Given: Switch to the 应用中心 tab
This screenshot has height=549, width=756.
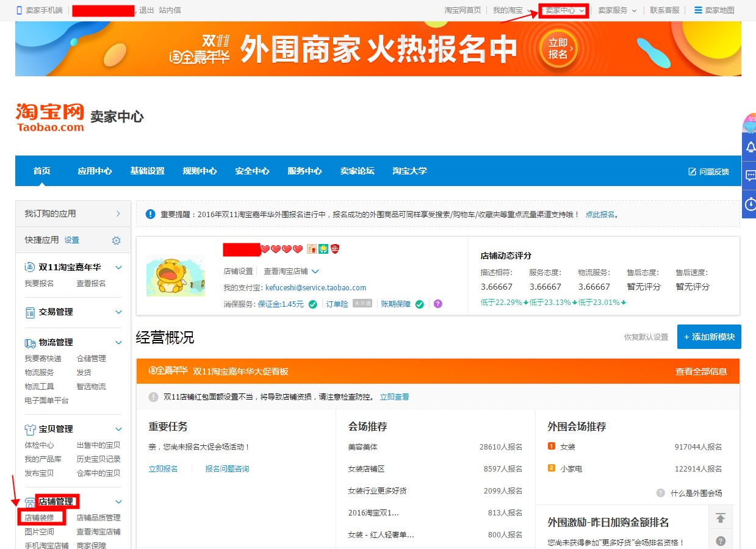Looking at the screenshot, I should click(x=94, y=171).
